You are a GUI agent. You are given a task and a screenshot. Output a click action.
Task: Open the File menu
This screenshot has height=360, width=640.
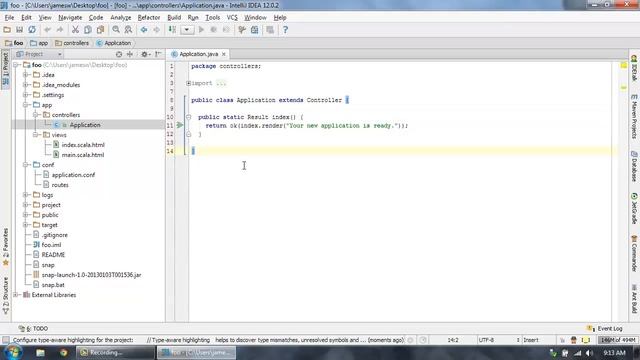9,18
